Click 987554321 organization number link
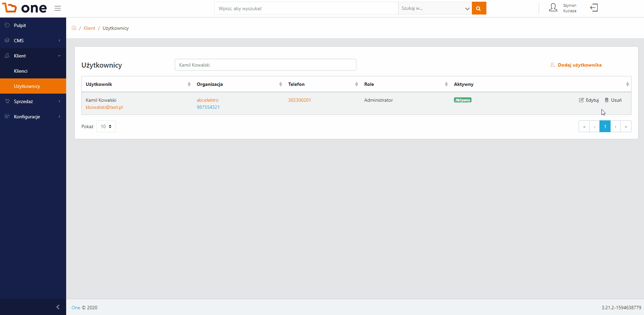Viewport: 644px width, 315px height. pyautogui.click(x=208, y=107)
